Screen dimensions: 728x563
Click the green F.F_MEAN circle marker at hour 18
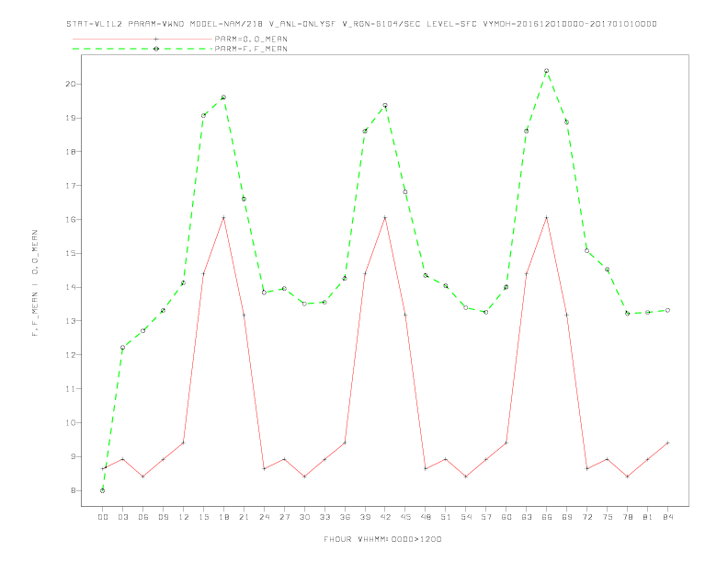tap(223, 98)
